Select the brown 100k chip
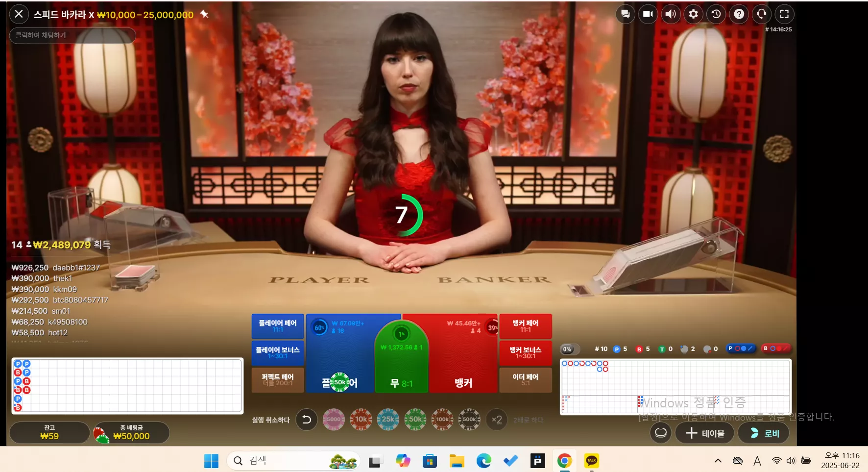 click(442, 420)
